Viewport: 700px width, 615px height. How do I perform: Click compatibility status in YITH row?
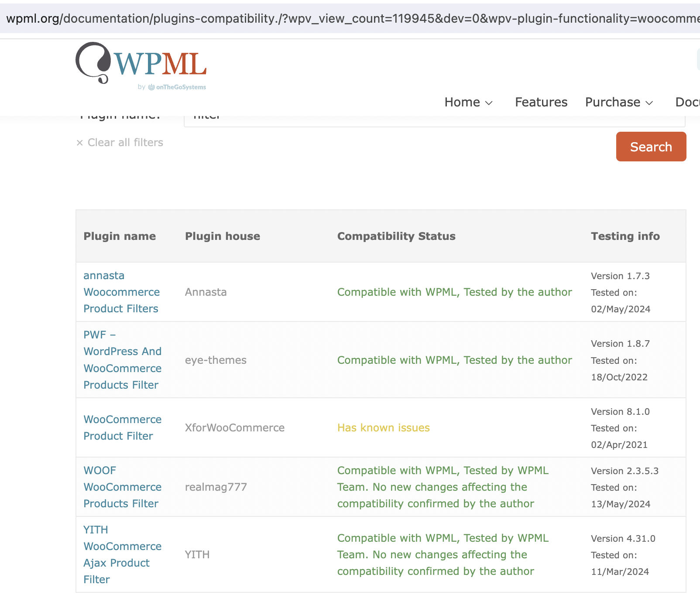443,554
